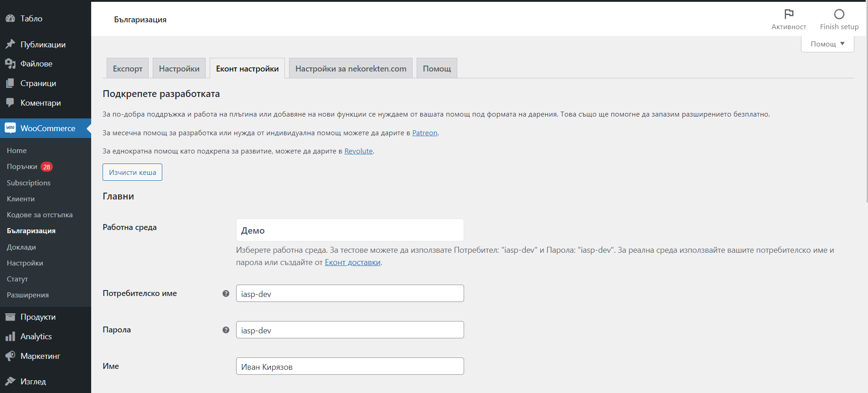Open the Настройки за nekorekten.com tab
This screenshot has height=393, width=868.
tap(351, 68)
